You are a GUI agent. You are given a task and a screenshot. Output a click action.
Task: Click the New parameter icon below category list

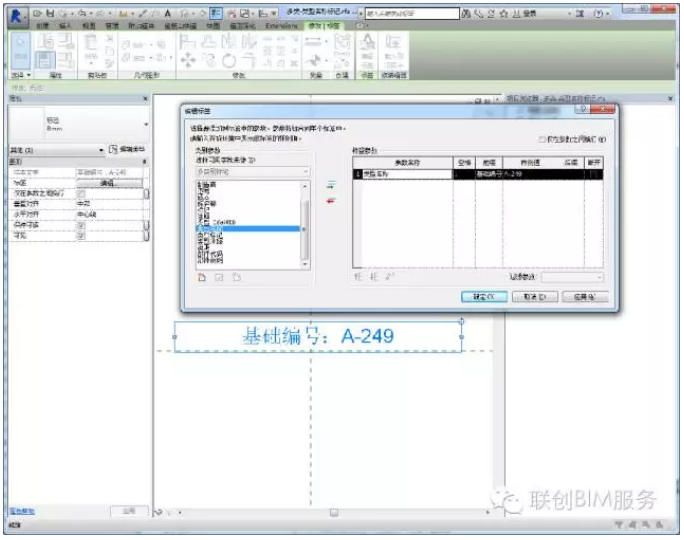click(202, 277)
